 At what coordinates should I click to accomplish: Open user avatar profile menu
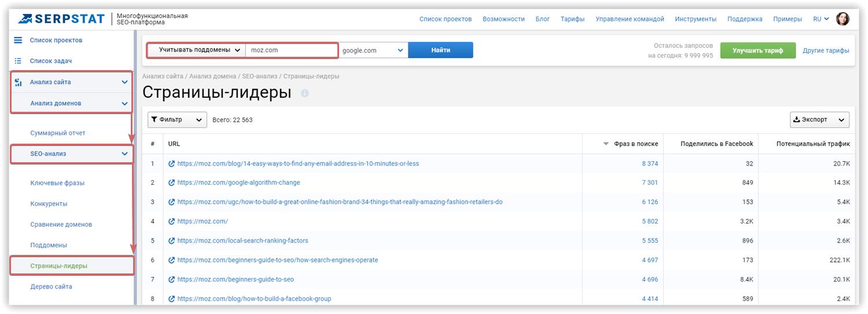[843, 19]
